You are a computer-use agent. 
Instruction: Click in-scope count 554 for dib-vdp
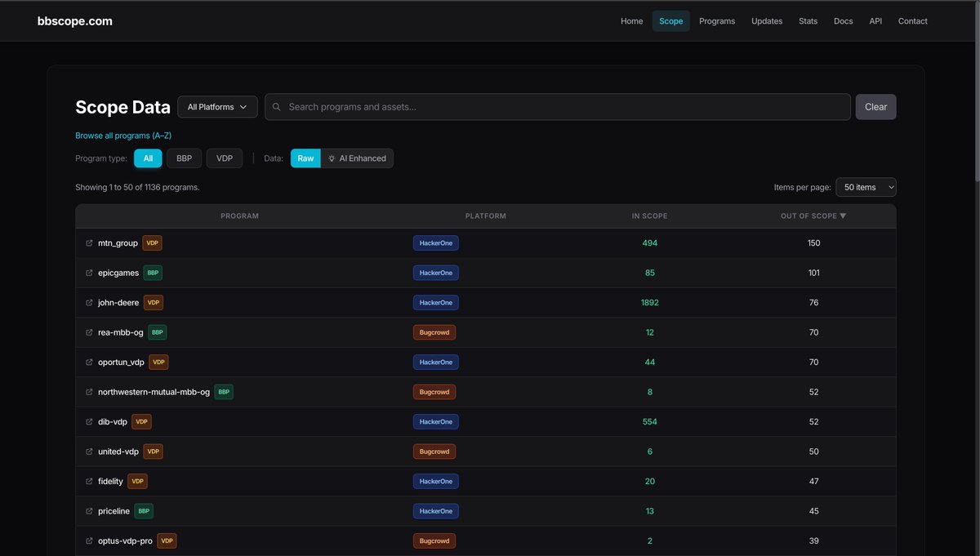coord(650,422)
